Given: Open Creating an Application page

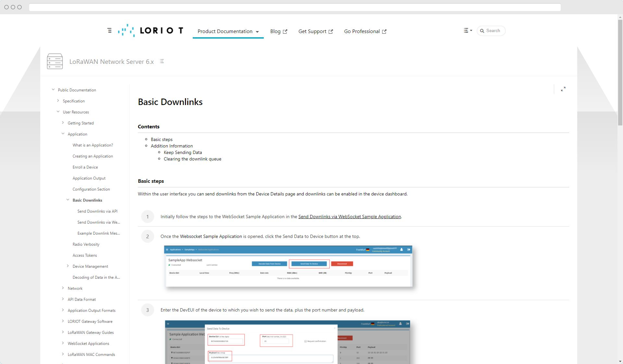Looking at the screenshot, I should (93, 156).
